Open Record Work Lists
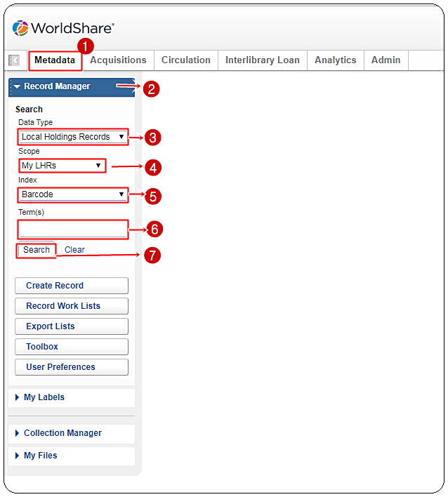 click(x=72, y=306)
